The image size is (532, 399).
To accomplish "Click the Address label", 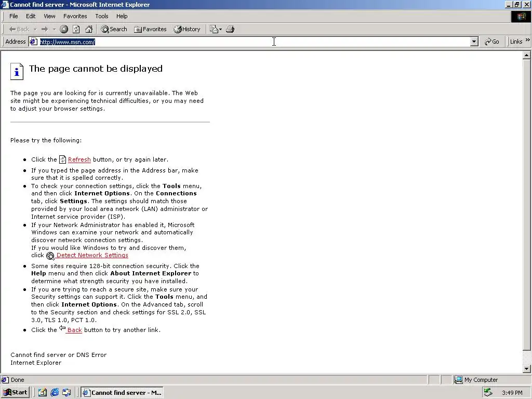I will (x=15, y=42).
